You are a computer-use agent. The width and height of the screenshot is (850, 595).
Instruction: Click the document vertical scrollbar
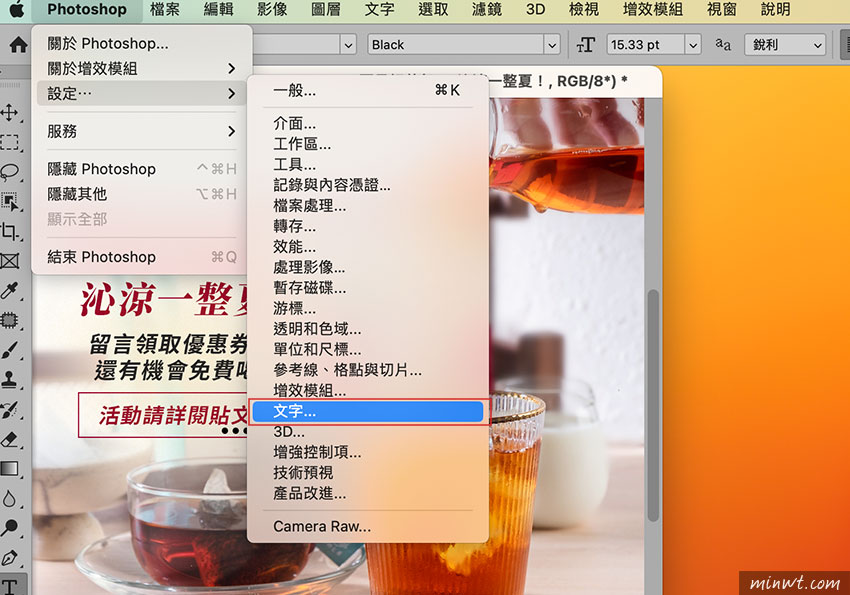(653, 405)
